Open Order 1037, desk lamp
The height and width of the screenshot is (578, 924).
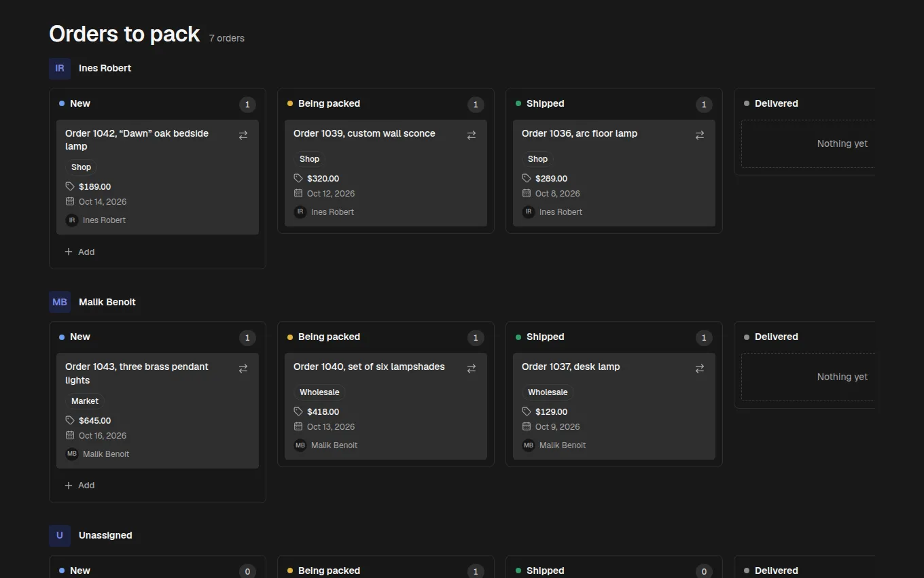tap(571, 367)
